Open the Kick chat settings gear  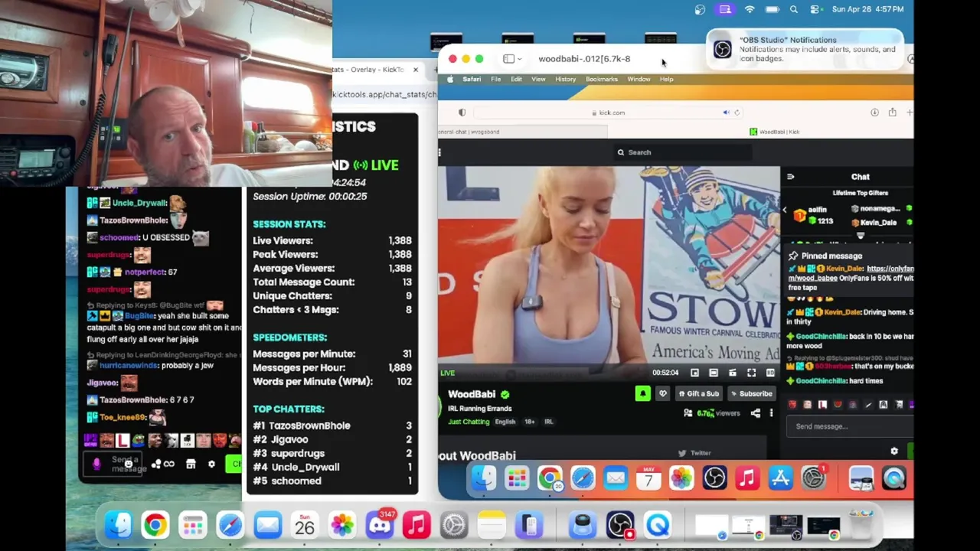pos(894,452)
